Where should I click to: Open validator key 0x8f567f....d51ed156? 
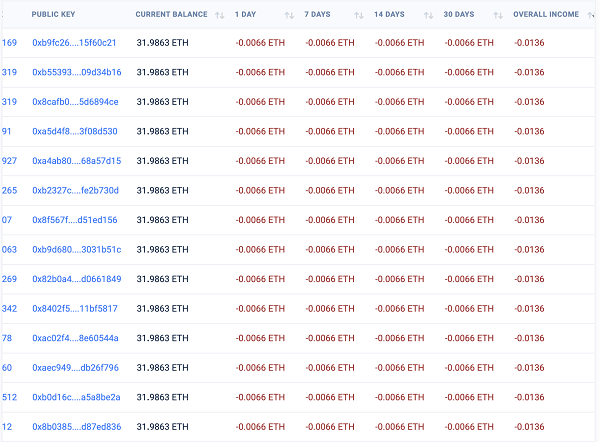click(x=74, y=220)
